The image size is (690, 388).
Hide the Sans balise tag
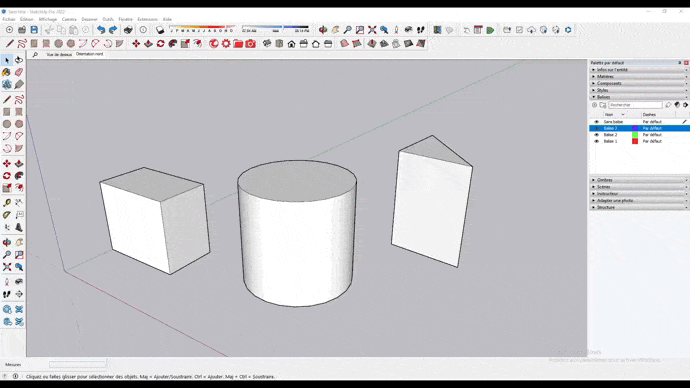coord(597,122)
